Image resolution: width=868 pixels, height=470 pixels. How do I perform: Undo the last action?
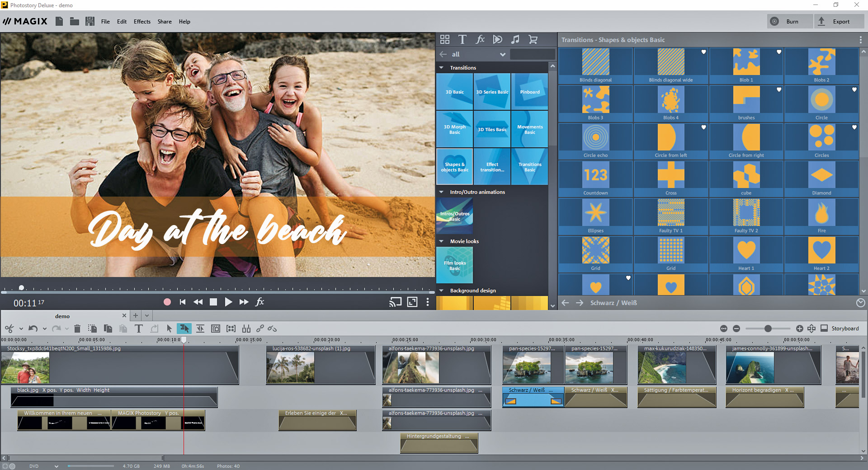point(33,329)
